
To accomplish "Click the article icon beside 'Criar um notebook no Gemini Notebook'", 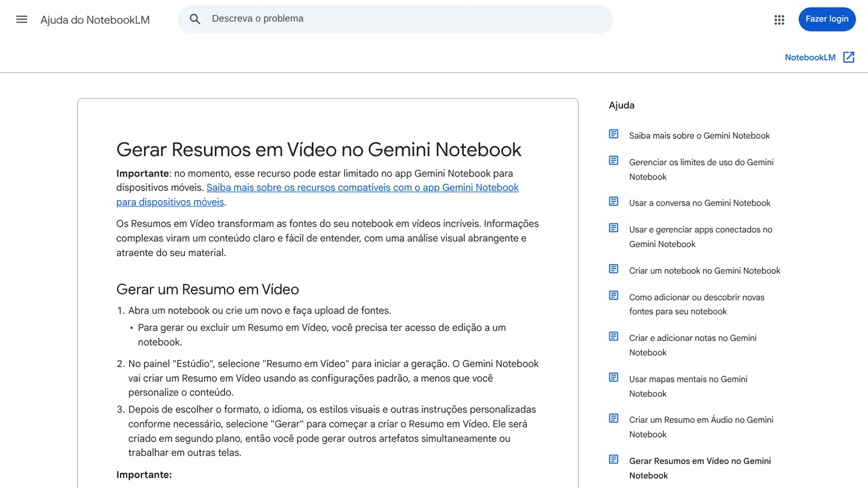I will tap(614, 269).
